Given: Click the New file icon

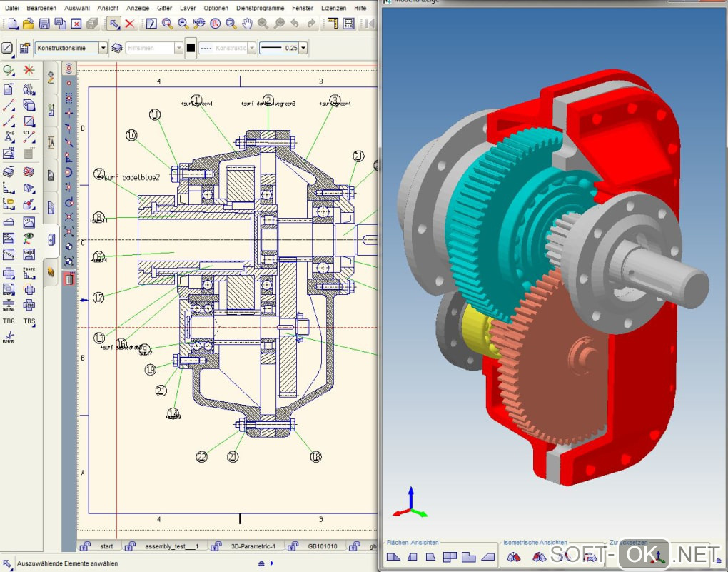Looking at the screenshot, I should click(12, 24).
